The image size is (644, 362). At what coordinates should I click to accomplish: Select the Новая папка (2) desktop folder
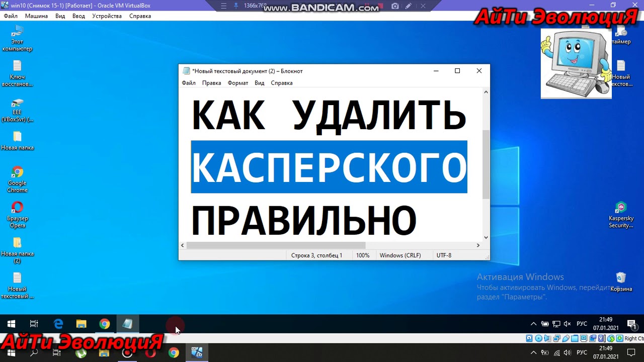(x=17, y=250)
